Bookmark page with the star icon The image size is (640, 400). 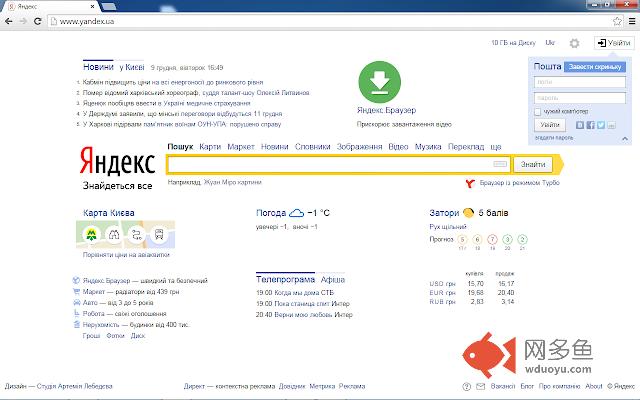click(617, 21)
